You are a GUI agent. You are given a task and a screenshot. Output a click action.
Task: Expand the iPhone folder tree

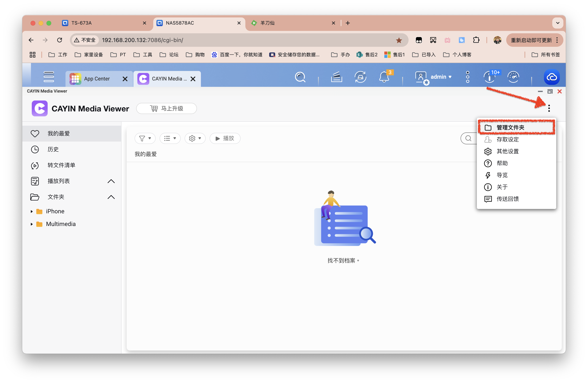click(32, 212)
